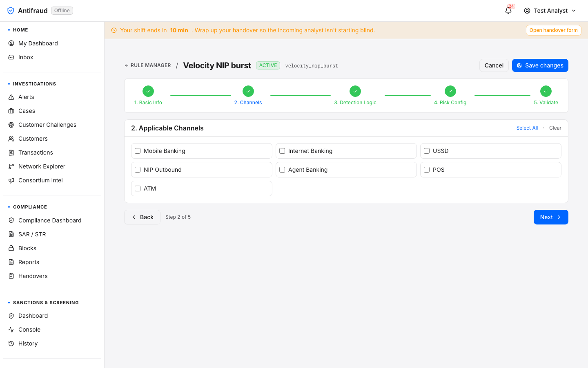
Task: Click the ACTIVE status badge
Action: point(268,65)
